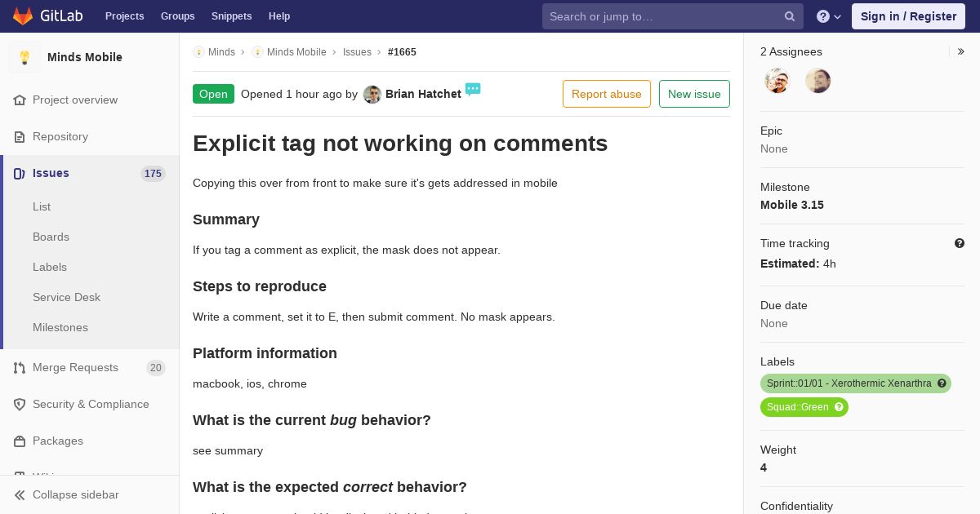Click the merge requests count badge 20

[x=156, y=368]
